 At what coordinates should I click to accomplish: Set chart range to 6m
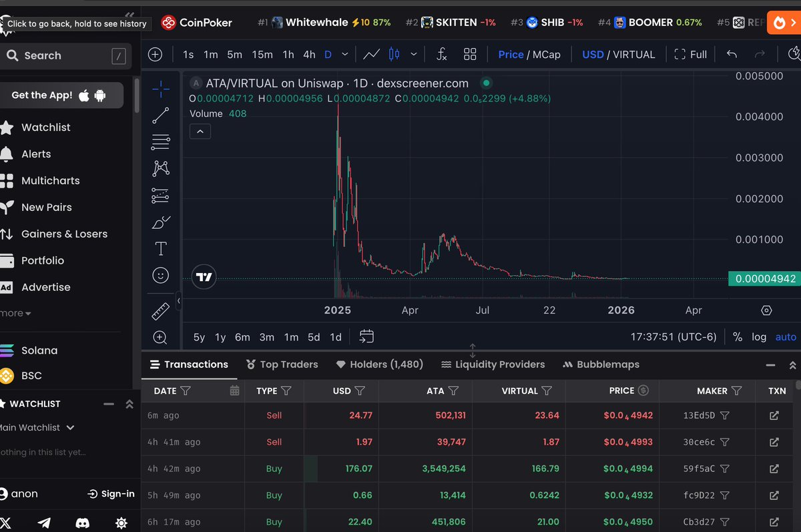coord(242,337)
